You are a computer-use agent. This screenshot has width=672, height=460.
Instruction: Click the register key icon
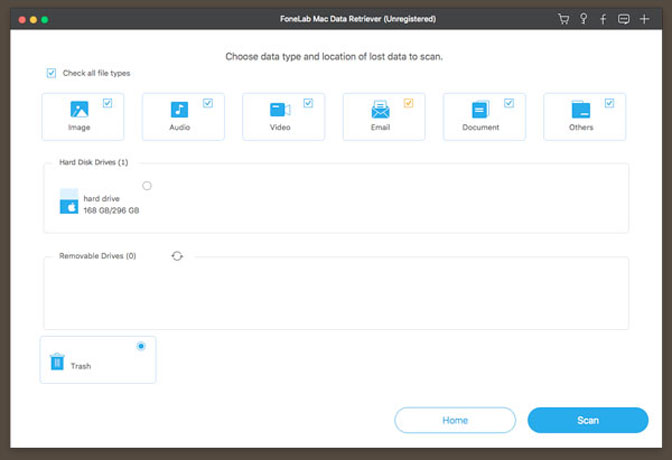[583, 18]
